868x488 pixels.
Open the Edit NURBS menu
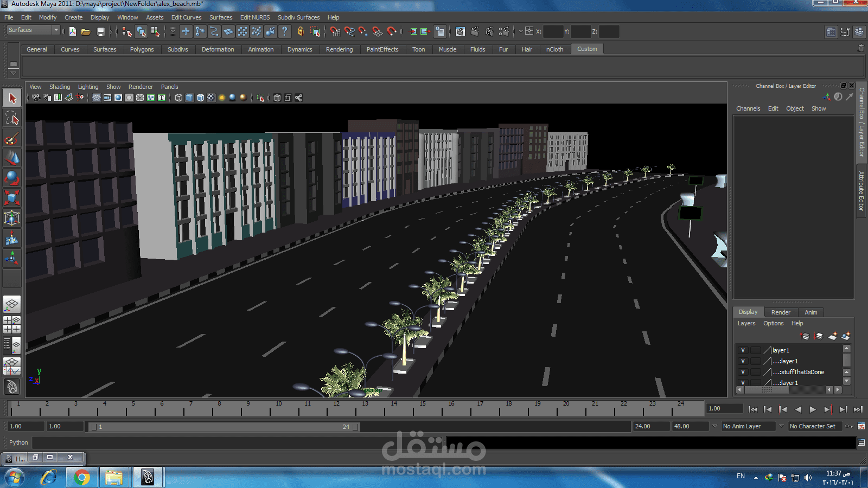tap(254, 17)
